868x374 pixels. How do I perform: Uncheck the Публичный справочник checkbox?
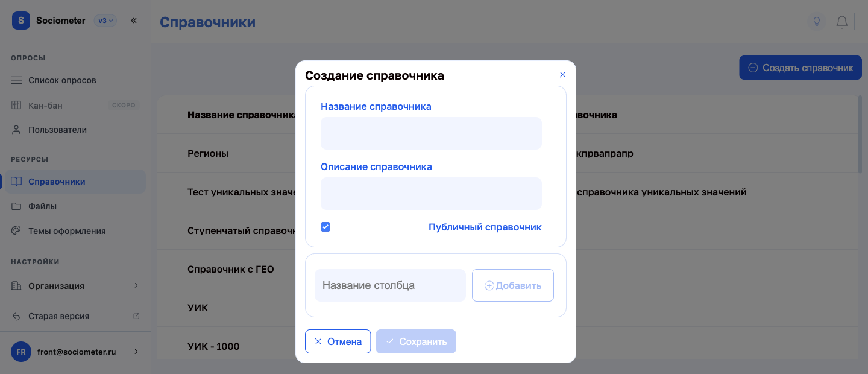(x=325, y=227)
